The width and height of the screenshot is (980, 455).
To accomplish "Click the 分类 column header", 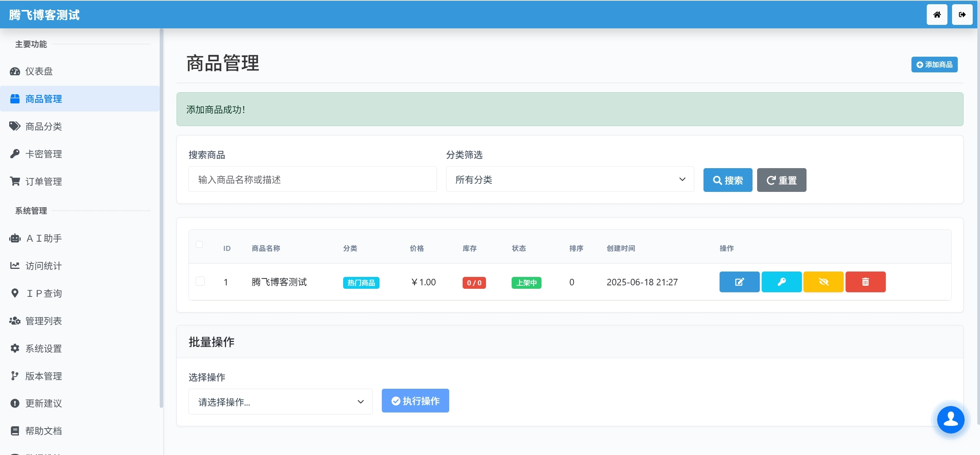I will coord(350,248).
